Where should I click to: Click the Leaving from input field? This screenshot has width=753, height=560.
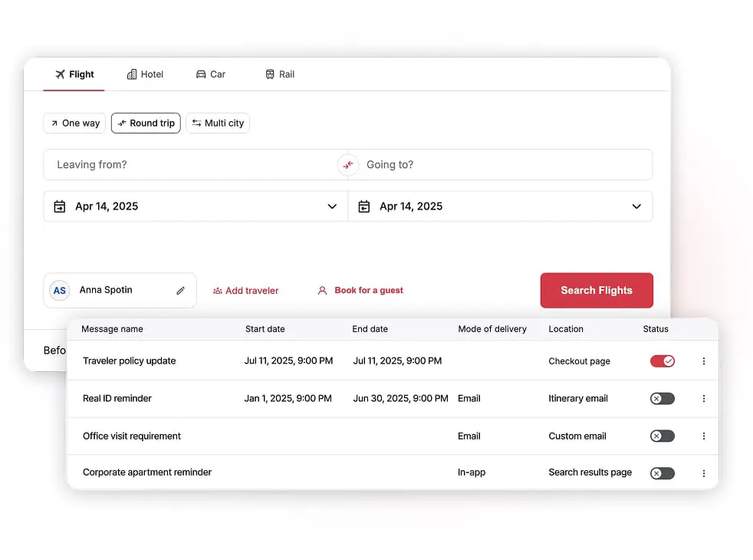pyautogui.click(x=192, y=165)
